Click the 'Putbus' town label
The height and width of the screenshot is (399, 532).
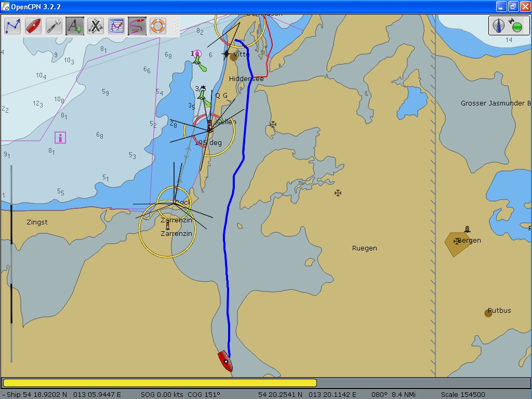click(x=499, y=311)
